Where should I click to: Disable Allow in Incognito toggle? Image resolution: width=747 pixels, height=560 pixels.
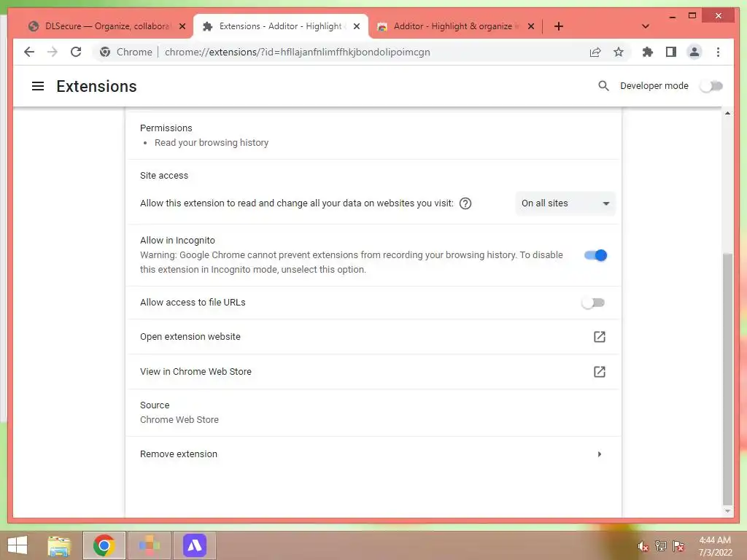pyautogui.click(x=595, y=255)
